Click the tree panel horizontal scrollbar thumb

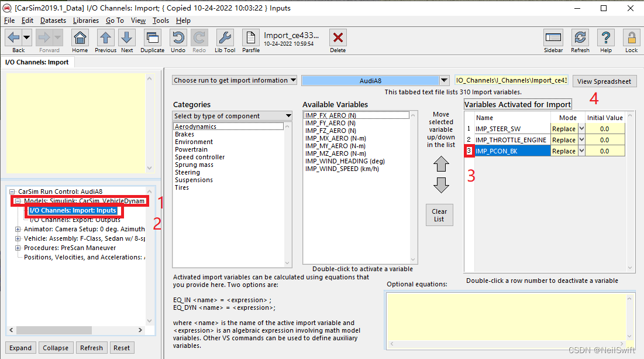[x=54, y=330]
